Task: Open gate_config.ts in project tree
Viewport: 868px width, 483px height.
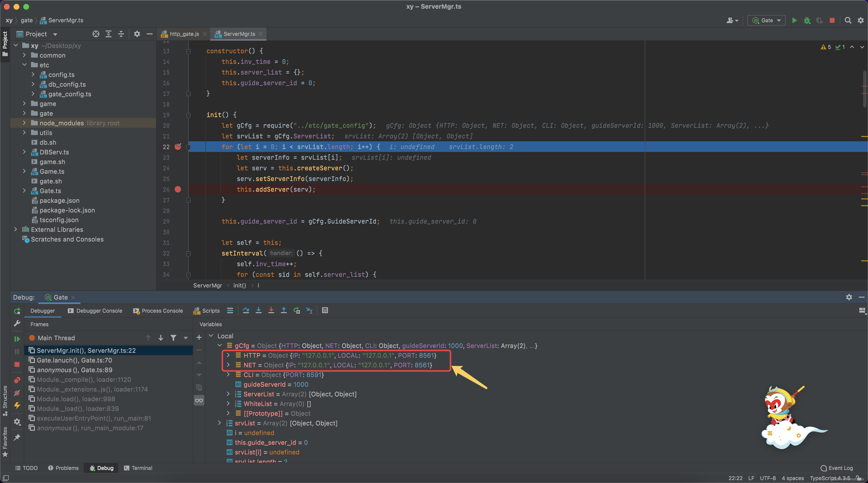Action: click(x=70, y=94)
